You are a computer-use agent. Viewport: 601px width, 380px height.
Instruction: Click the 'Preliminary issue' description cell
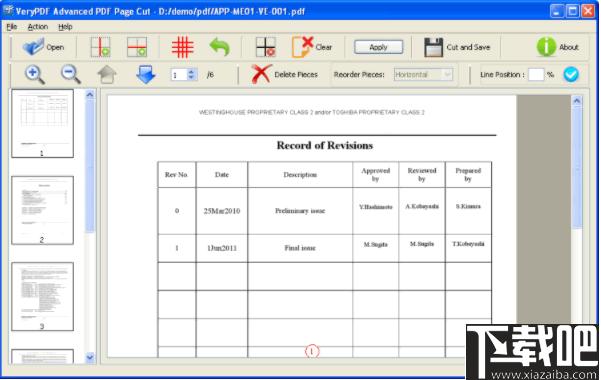tap(300, 211)
